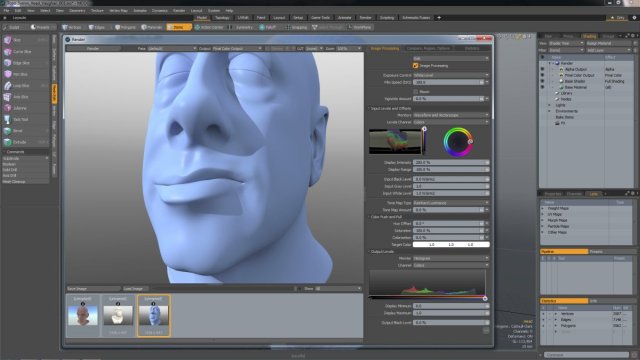This screenshot has height=360, width=640.
Task: Pick the Loop Slice tool icon
Action: point(7,86)
